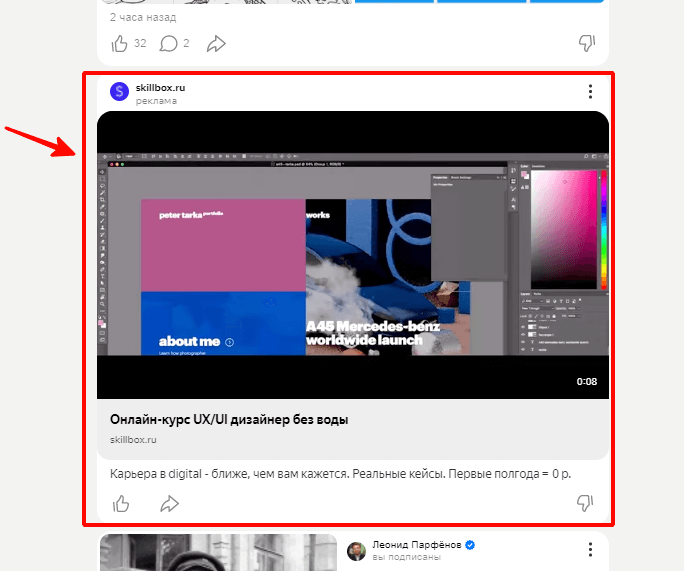Open three-dot menu on Skillbox ad
Screen dimensions: 684x571
(590, 92)
